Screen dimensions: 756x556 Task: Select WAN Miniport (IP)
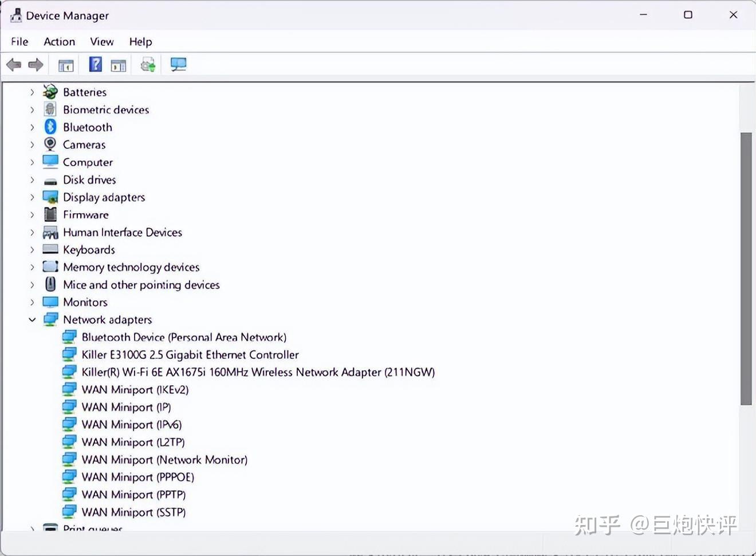click(x=126, y=407)
